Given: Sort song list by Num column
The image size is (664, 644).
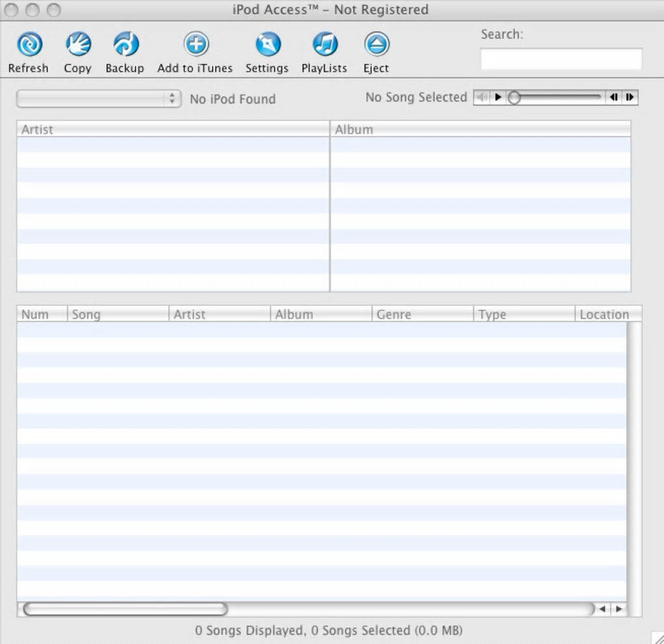Looking at the screenshot, I should tap(42, 314).
